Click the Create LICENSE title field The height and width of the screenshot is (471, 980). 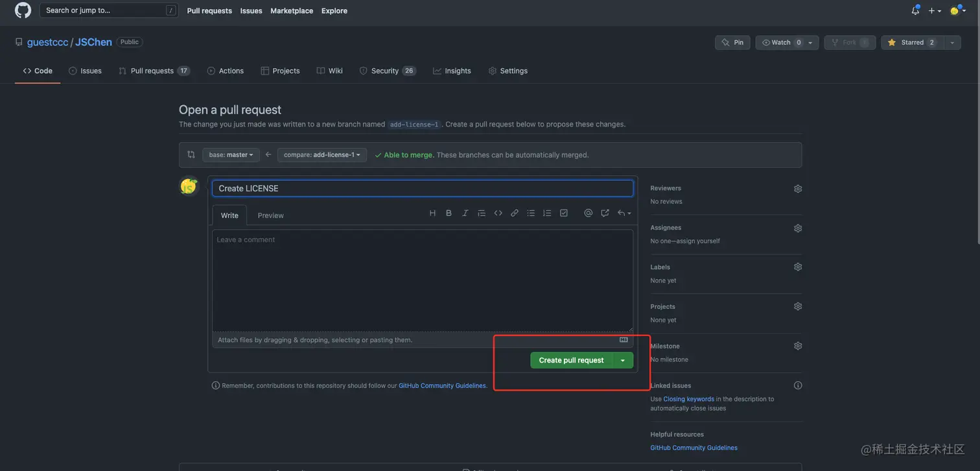point(423,188)
